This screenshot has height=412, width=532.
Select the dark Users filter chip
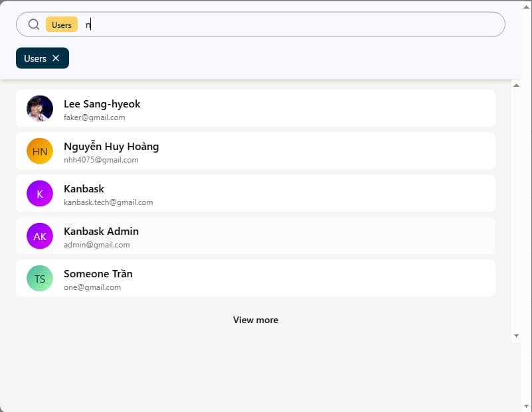tap(43, 58)
